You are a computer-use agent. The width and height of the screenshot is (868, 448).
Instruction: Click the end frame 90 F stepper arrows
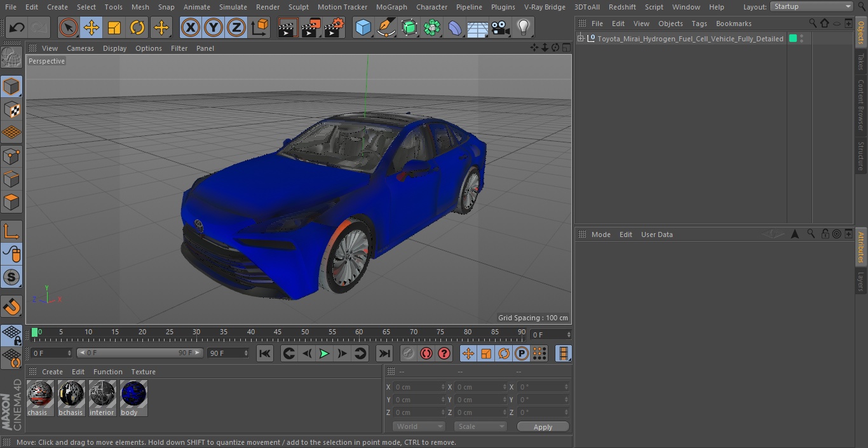tap(245, 353)
